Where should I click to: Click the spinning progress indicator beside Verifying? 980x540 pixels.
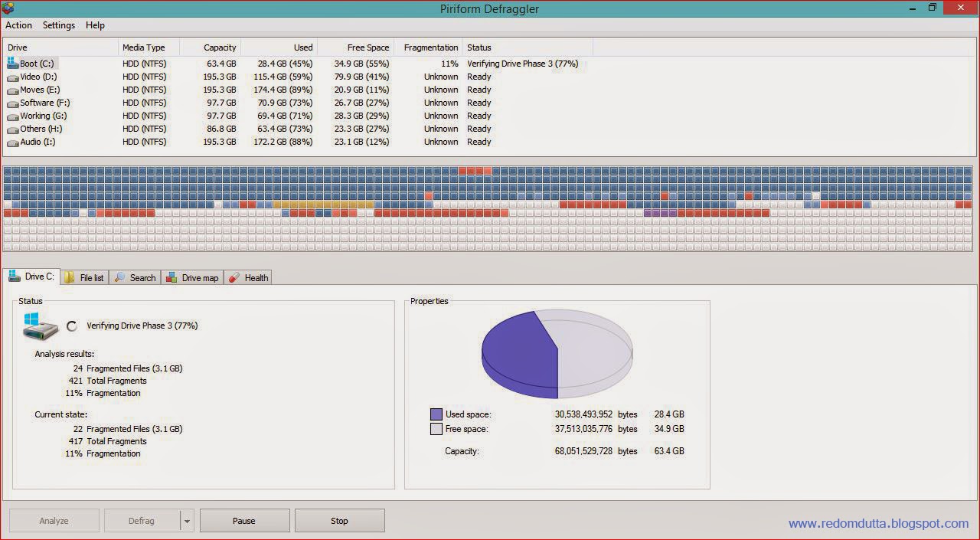(x=72, y=326)
